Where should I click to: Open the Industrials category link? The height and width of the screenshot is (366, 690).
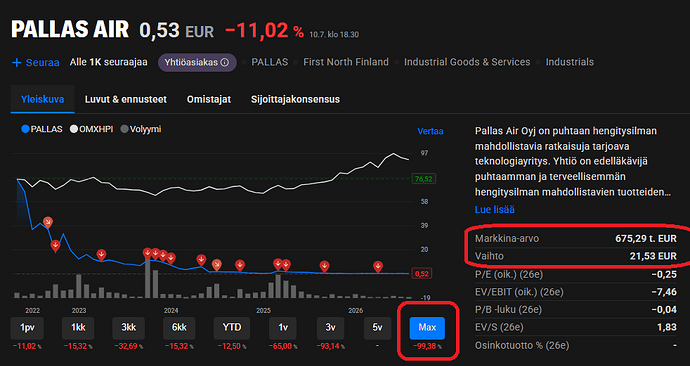[569, 62]
